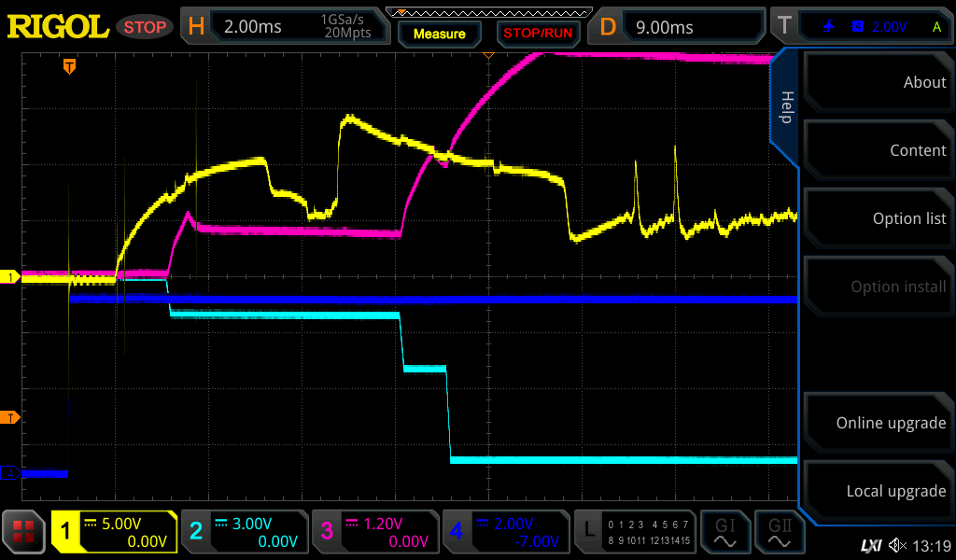Click the GI signal generator icon
Viewport: 956px width, 560px height.
(724, 532)
